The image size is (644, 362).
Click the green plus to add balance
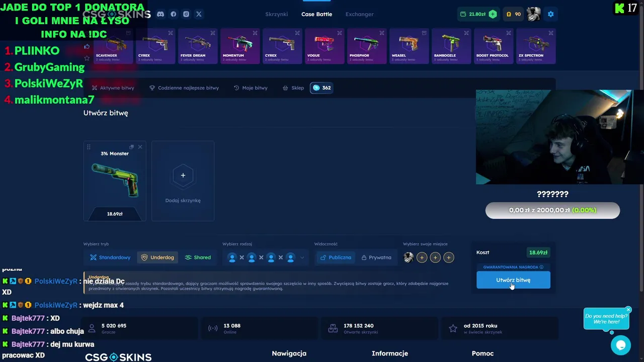click(x=493, y=14)
